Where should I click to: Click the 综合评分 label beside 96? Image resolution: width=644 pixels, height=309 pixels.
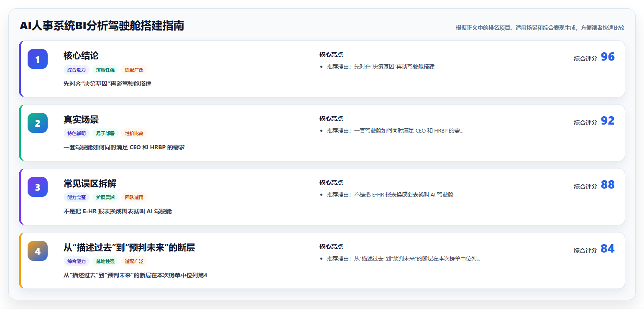[x=585, y=59]
